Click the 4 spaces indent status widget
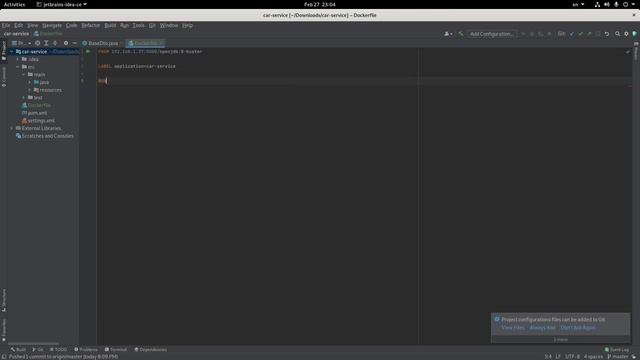The width and height of the screenshot is (640, 360). point(593,357)
